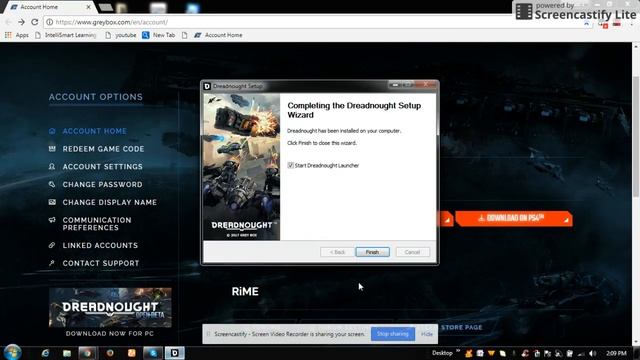Click the Account Settings person icon
This screenshot has width=640, height=360.
(52, 167)
